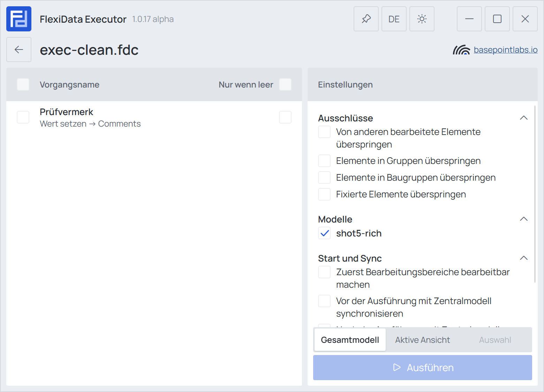Toggle the header Nur wenn leer checkbox
Viewport: 544px width, 392px height.
coord(285,84)
